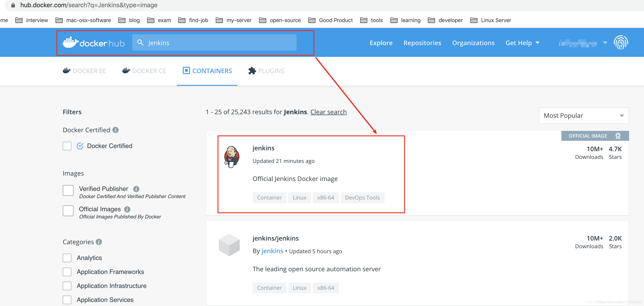This screenshot has height=306, width=644.
Task: Open the blog bookmark folder
Action: click(129, 20)
